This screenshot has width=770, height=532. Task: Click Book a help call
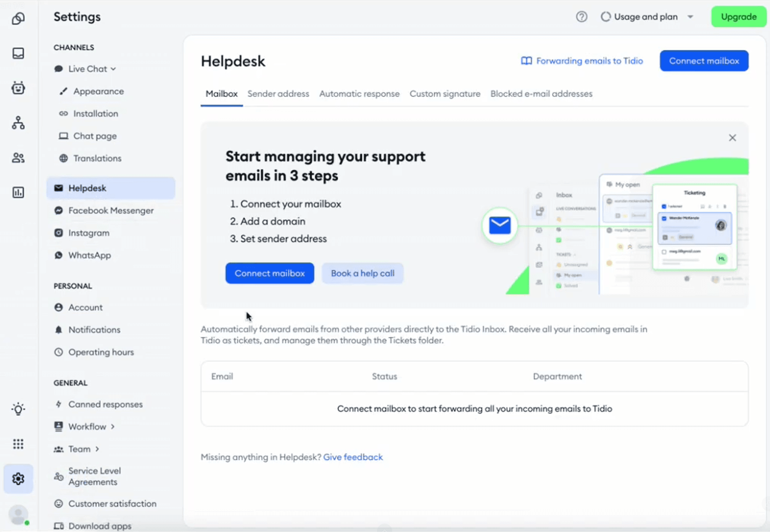[362, 273]
